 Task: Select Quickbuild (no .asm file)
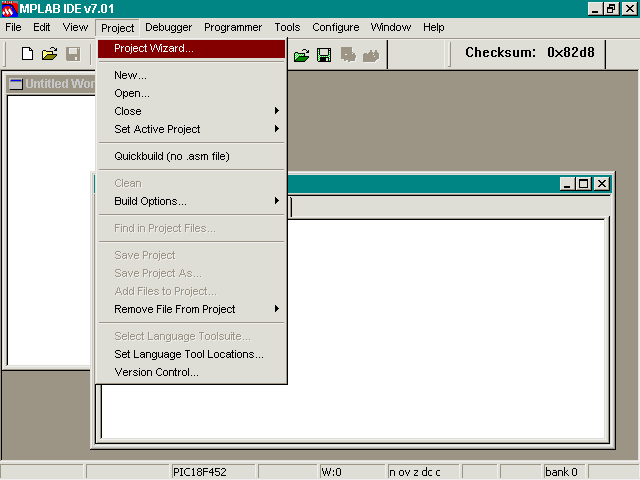[x=191, y=156]
